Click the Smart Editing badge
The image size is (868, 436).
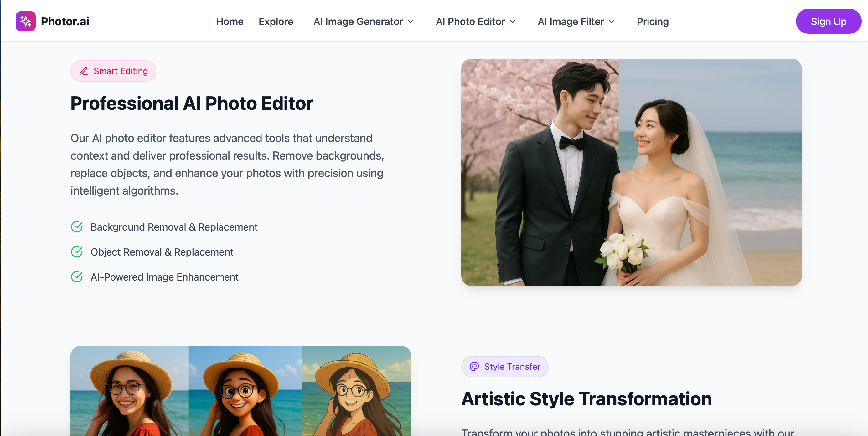pyautogui.click(x=113, y=71)
